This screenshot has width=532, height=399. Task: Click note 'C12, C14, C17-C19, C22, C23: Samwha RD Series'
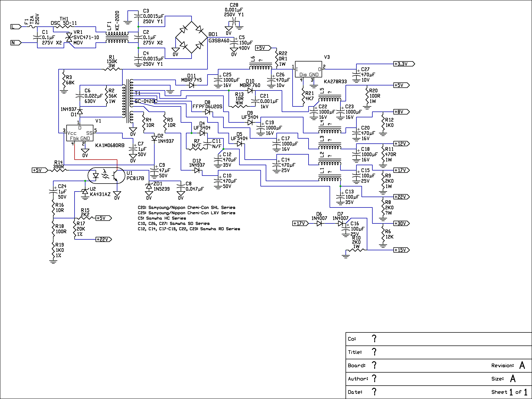pyautogui.click(x=189, y=229)
